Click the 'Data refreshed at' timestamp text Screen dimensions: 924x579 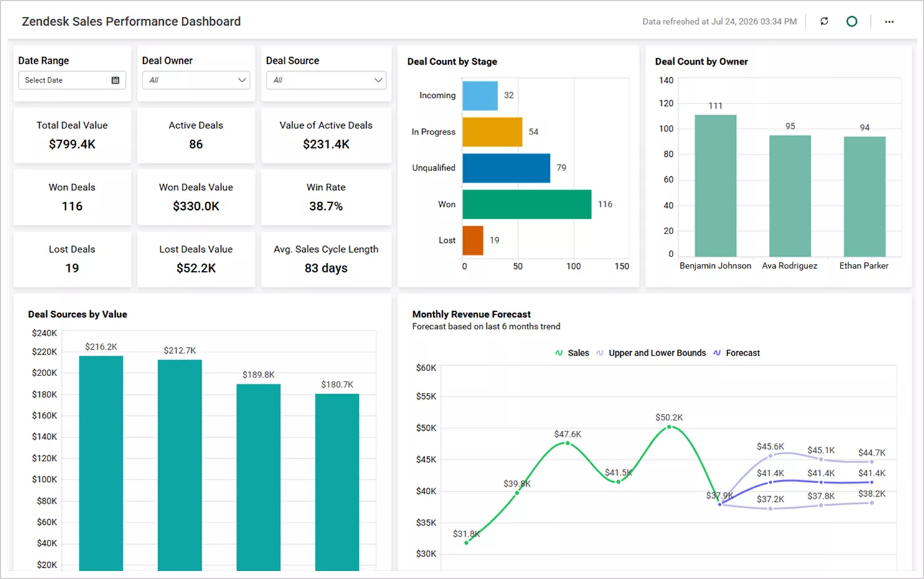[720, 22]
